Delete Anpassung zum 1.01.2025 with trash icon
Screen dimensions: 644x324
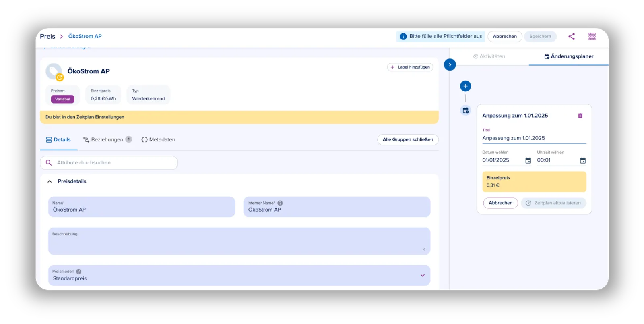580,116
